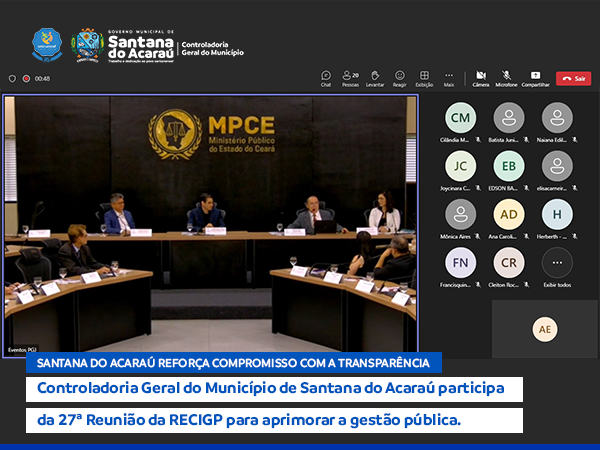600x450 pixels.
Task: Select Batista Juni... participant avatar
Action: pos(509,117)
